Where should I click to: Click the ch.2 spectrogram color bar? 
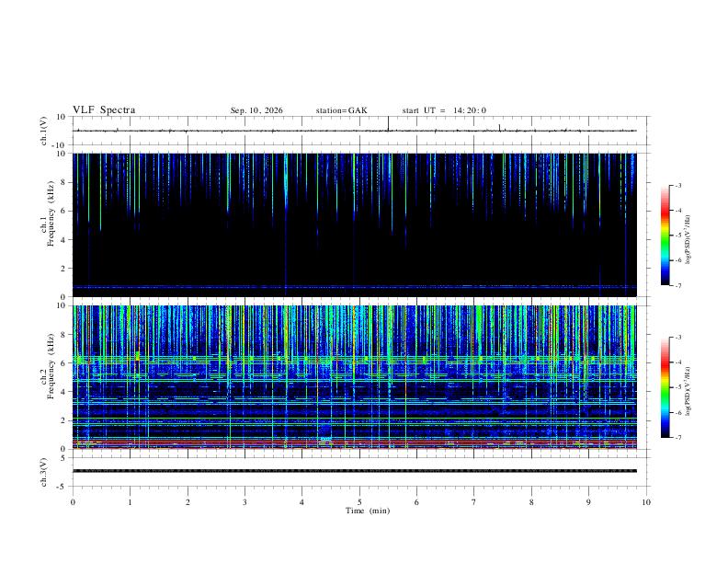665,387
